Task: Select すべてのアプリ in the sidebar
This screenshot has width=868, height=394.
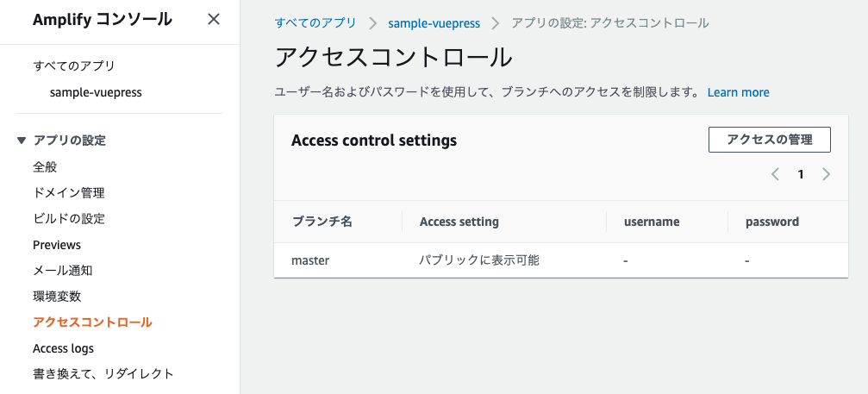Action: tap(74, 66)
